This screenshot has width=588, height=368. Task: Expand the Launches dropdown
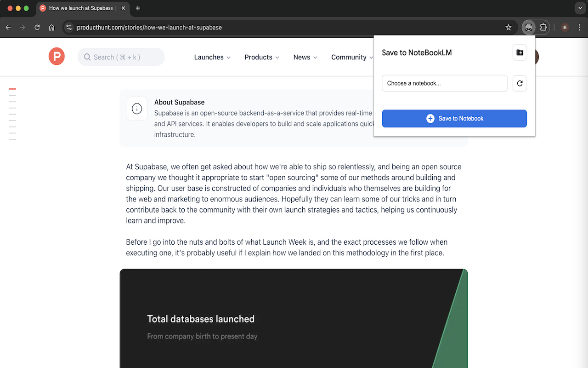[x=212, y=57]
